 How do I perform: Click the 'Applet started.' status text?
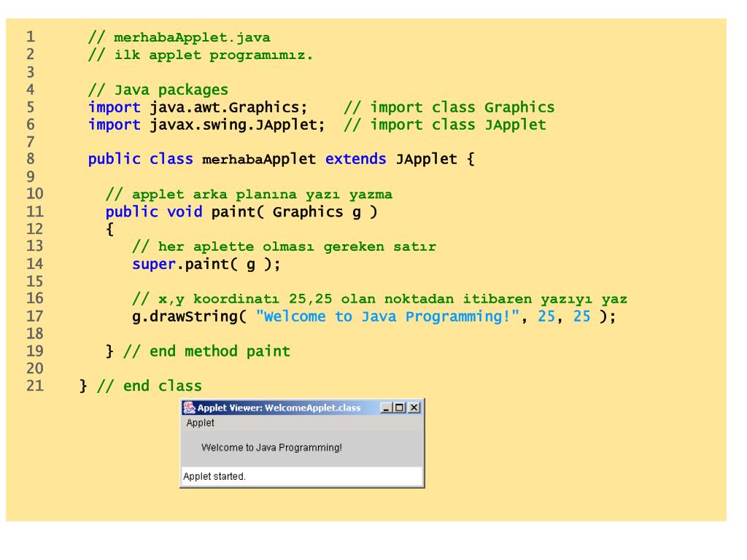pos(214,476)
